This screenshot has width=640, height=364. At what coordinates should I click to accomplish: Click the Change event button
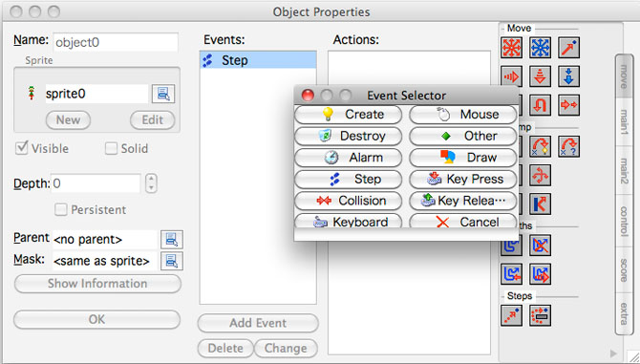(x=286, y=349)
